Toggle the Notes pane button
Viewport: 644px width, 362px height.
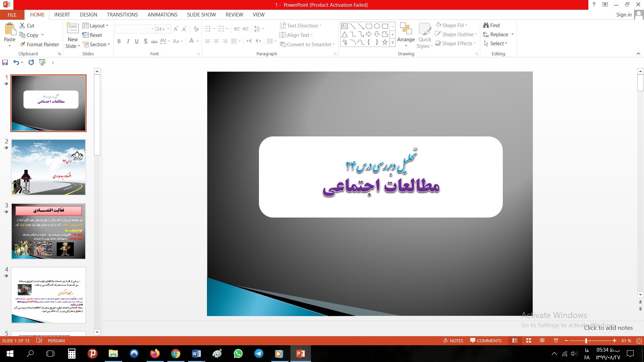[x=453, y=341]
